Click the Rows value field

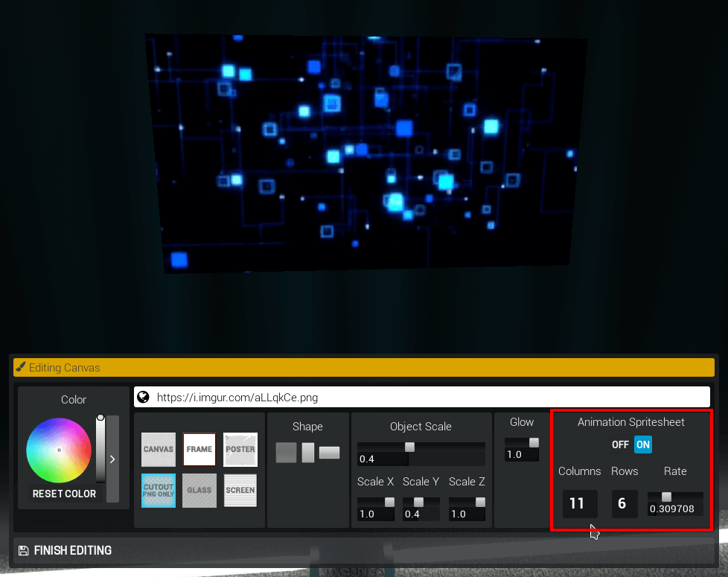coord(622,504)
